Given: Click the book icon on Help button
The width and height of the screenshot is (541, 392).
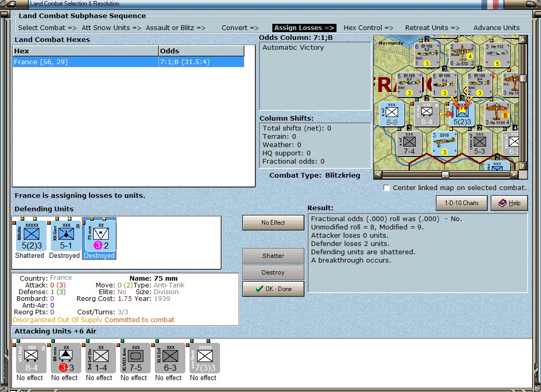Looking at the screenshot, I should (503, 203).
